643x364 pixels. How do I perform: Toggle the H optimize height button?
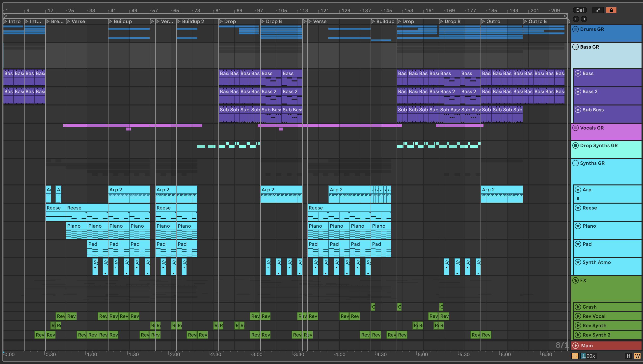(628, 356)
